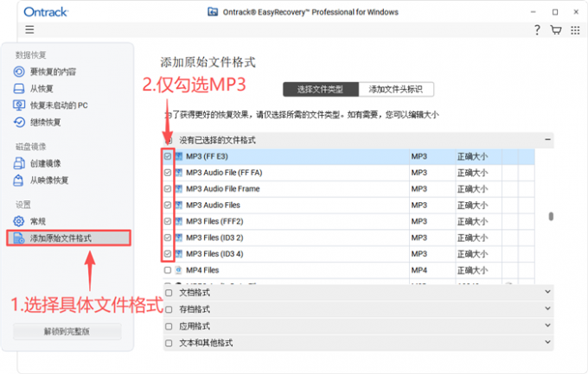Click the Ontrack logo
Viewport: 588px width, 374px height.
pyautogui.click(x=46, y=12)
